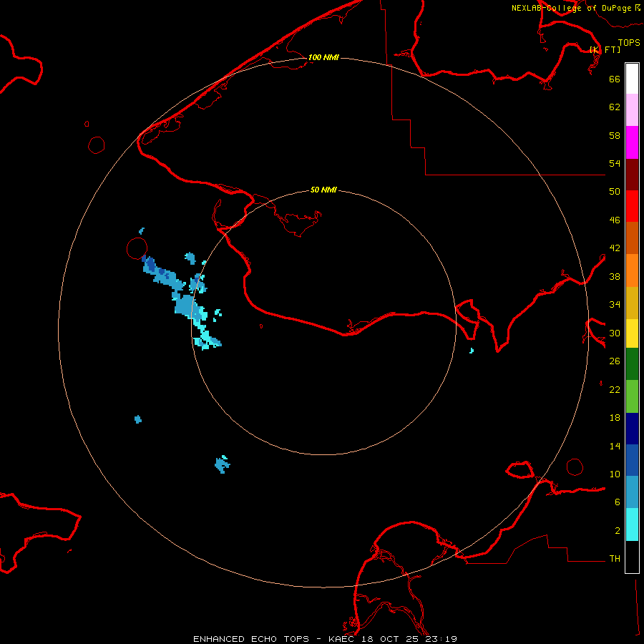
Task: Click the gold swatch on the scale
Action: [x=632, y=303]
